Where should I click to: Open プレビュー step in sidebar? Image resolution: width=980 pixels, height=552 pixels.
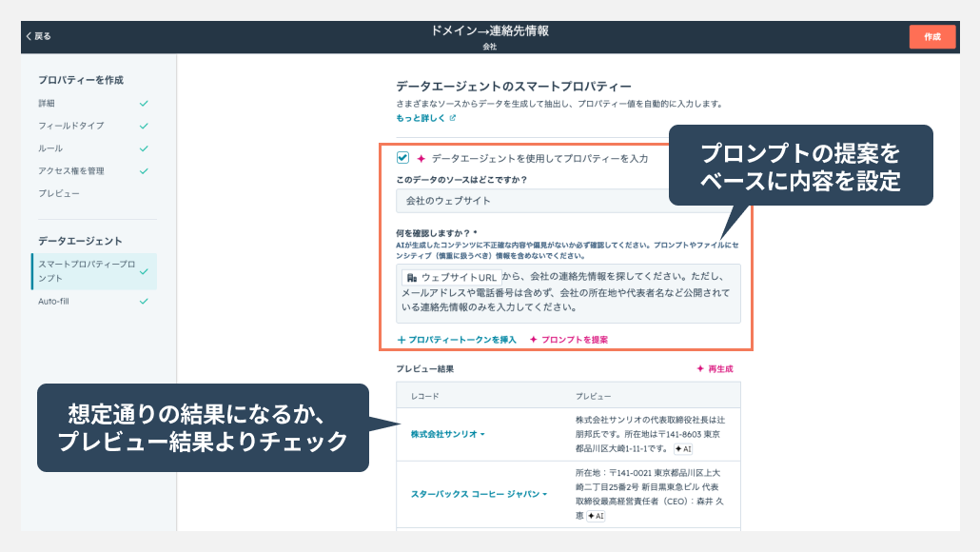tap(59, 193)
